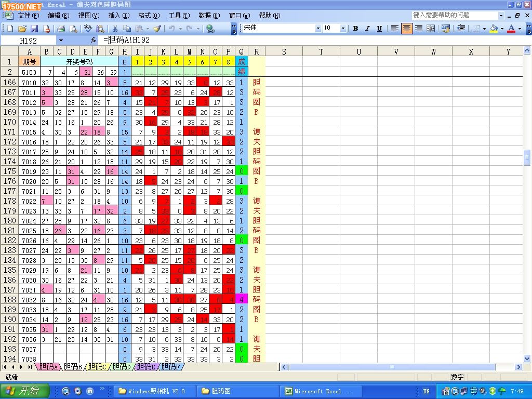The width and height of the screenshot is (532, 399).
Task: Toggle center alignment
Action: 406,29
